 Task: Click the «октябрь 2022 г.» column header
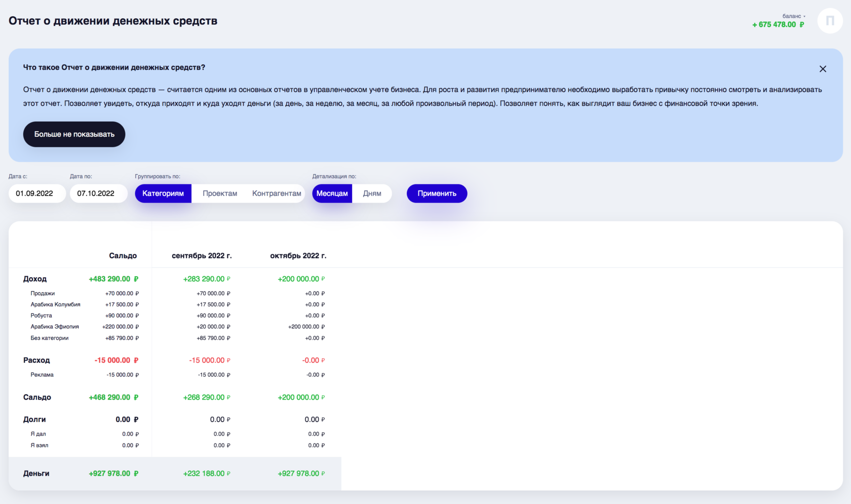[298, 256]
